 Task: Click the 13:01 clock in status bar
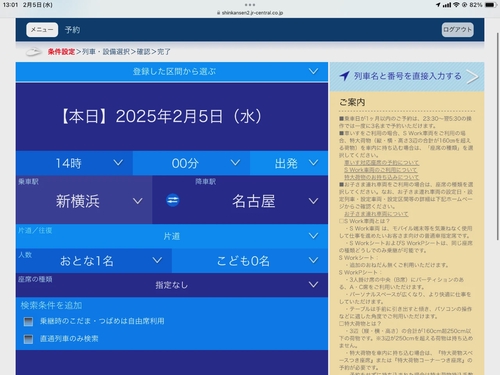[10, 5]
